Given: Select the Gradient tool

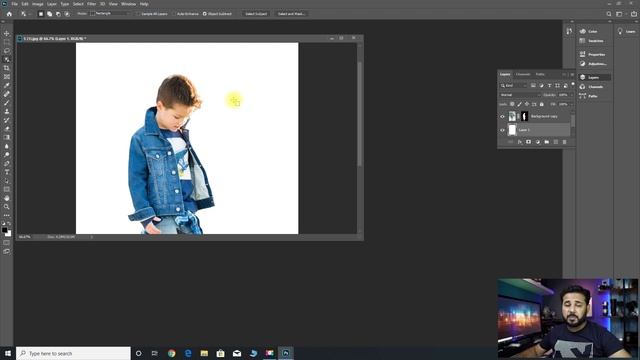Looking at the screenshot, I should [7, 137].
